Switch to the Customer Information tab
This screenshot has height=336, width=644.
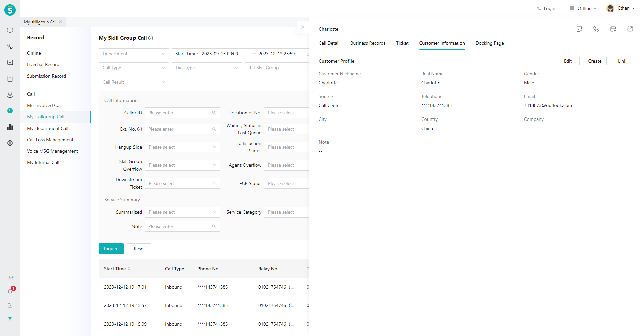coord(442,43)
